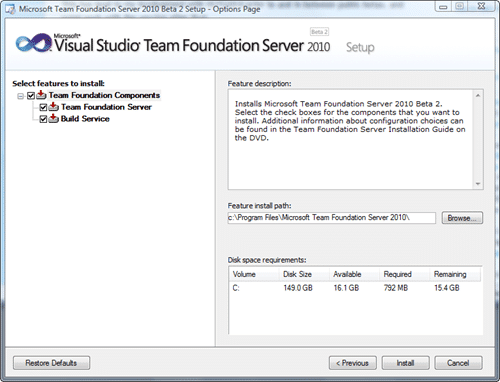The image size is (500, 382).
Task: Cancel the setup wizard
Action: [x=458, y=363]
